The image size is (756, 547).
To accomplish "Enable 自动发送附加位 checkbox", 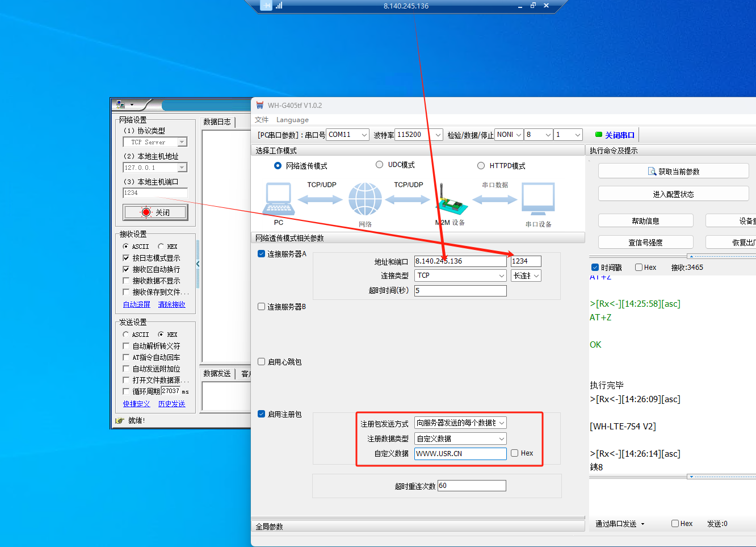I will point(126,369).
